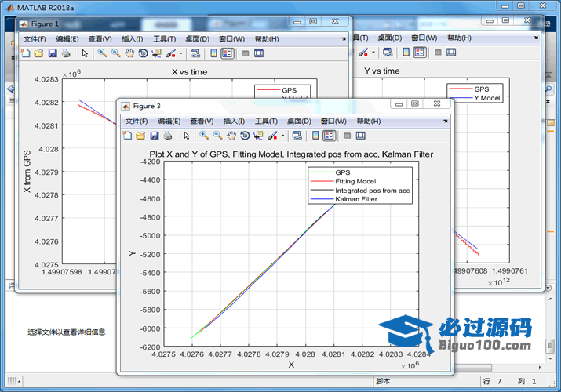This screenshot has width=561, height=392.
Task: Select Edit Plot arrow in Figure 1 toolbar
Action: click(85, 53)
